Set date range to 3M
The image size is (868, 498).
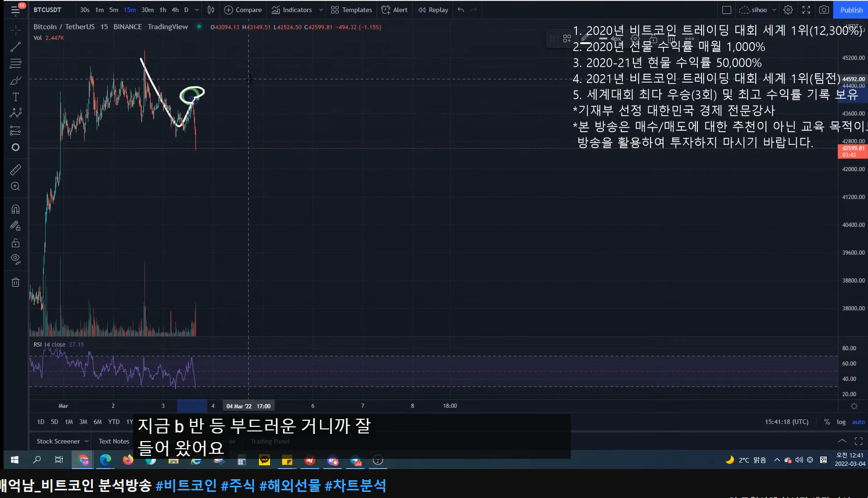pos(83,422)
